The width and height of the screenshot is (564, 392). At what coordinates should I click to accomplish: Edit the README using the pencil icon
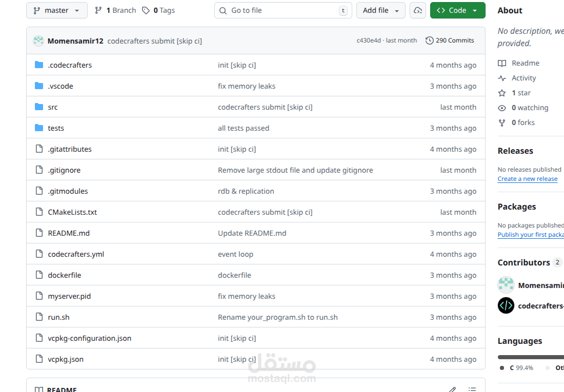point(452,389)
